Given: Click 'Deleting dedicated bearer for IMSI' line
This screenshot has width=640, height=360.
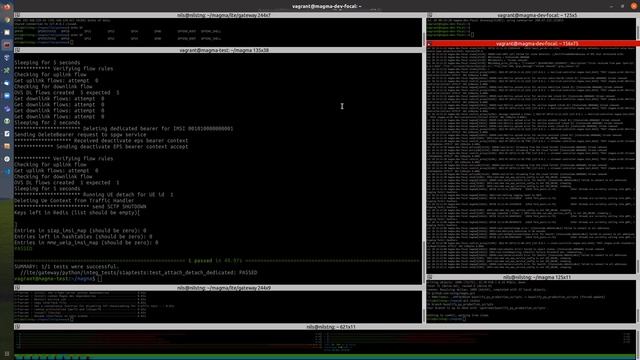Looking at the screenshot, I should point(124,129).
